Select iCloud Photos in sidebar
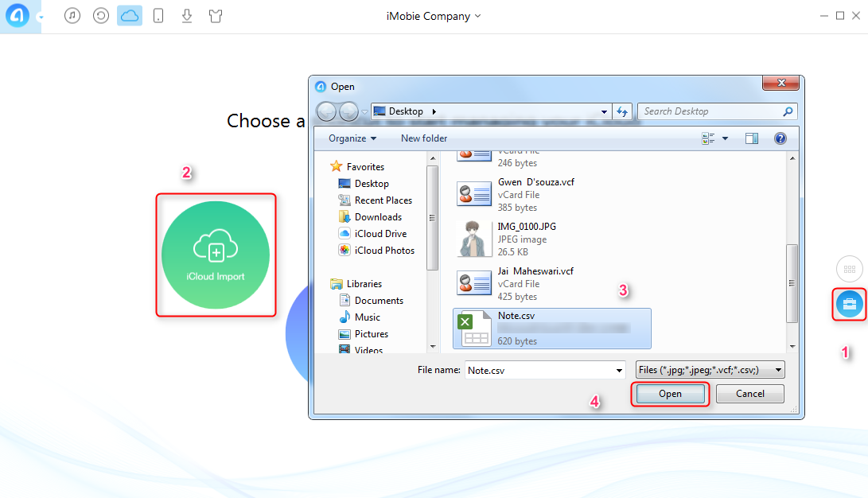 [x=376, y=250]
